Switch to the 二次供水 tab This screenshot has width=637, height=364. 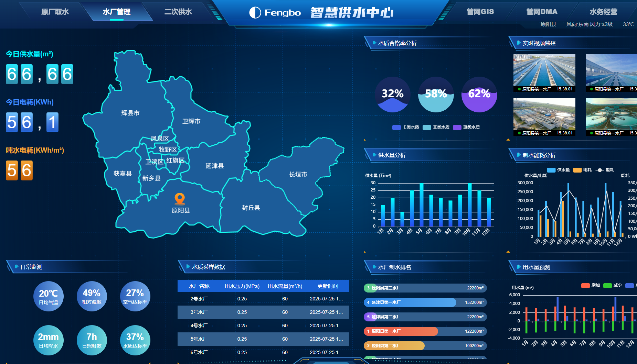[x=178, y=12]
